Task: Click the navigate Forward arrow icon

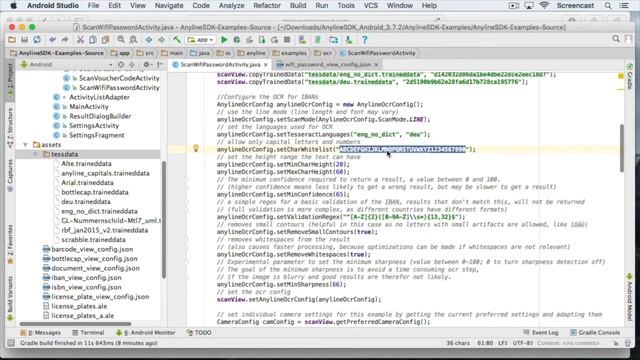Action: pos(162,40)
